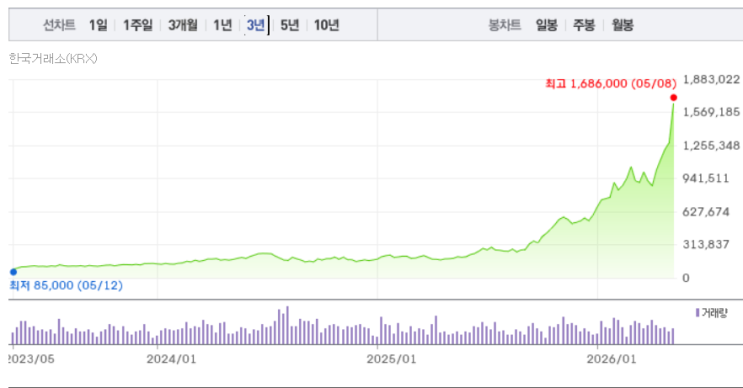Viewport: 743px width, 388px height.
Task: Click the 2026/01 x-axis label
Action: [611, 359]
